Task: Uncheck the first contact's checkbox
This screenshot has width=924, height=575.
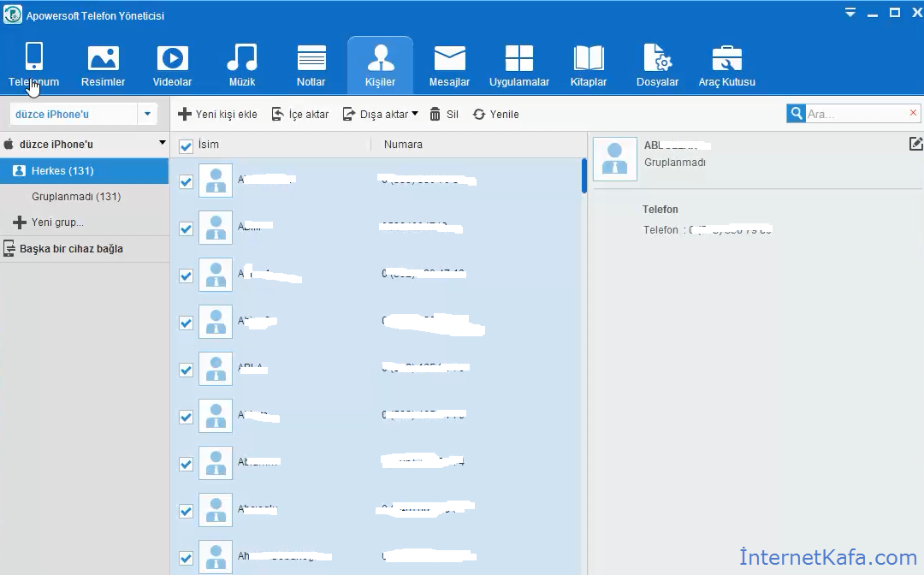Action: (186, 181)
